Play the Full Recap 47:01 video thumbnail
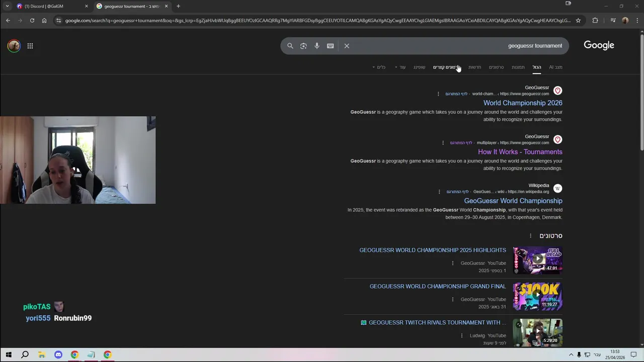Image resolution: width=644 pixels, height=362 pixels. point(538,260)
